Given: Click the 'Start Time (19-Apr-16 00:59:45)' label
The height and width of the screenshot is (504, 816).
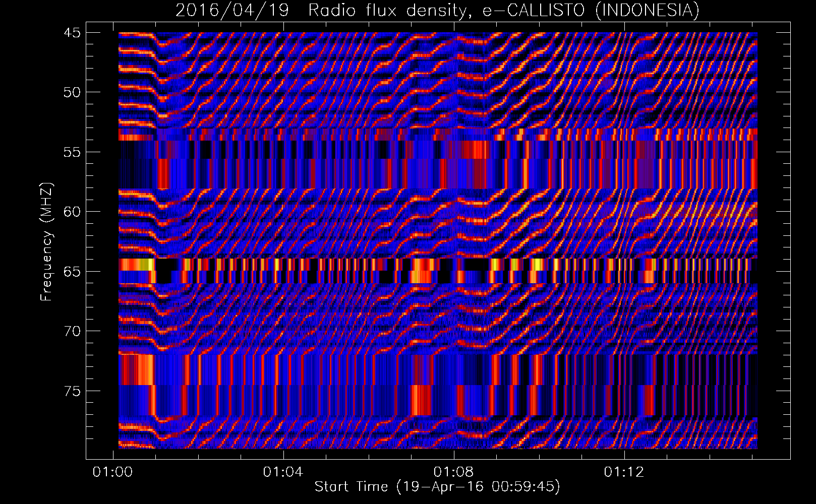Looking at the screenshot, I should 437,486.
